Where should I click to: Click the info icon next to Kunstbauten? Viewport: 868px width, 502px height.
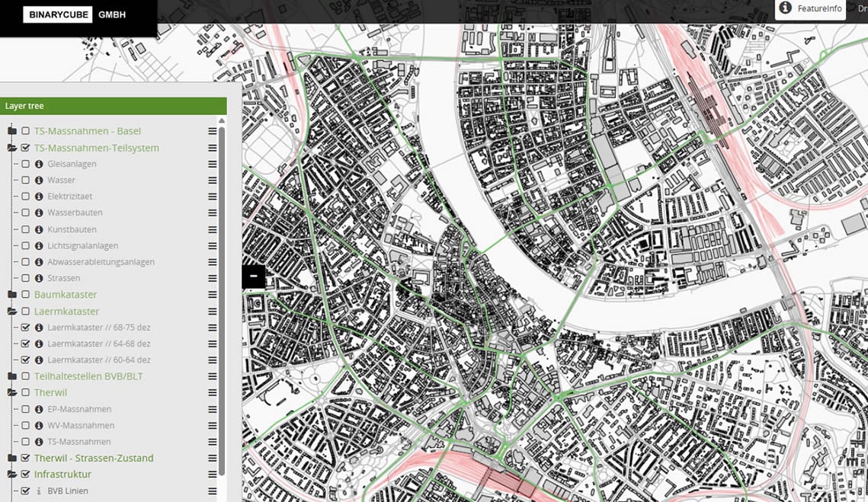pos(39,229)
